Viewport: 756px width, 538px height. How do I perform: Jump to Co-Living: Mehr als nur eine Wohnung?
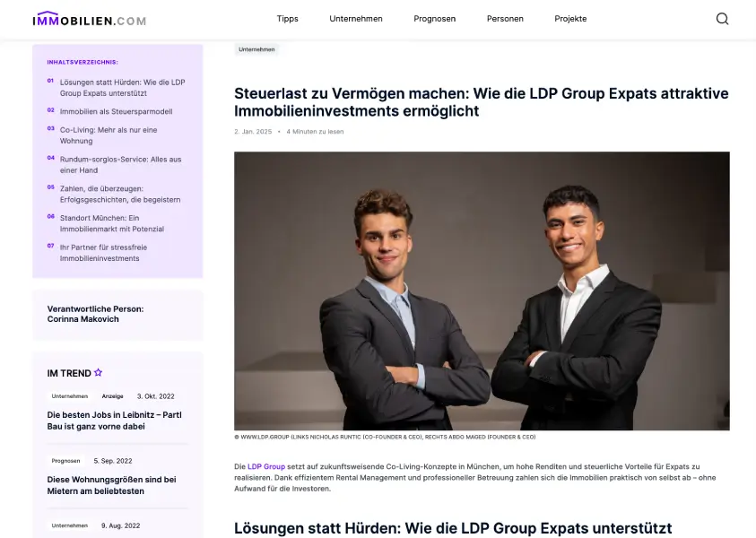tap(109, 135)
